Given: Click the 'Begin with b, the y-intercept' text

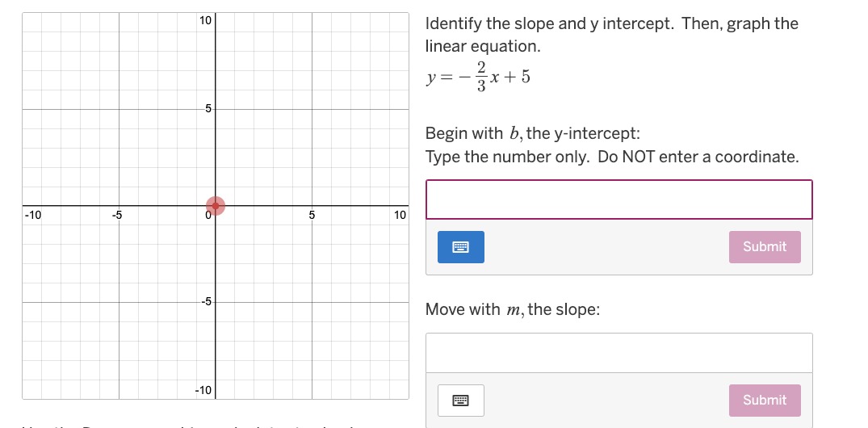Looking at the screenshot, I should pyautogui.click(x=533, y=133).
